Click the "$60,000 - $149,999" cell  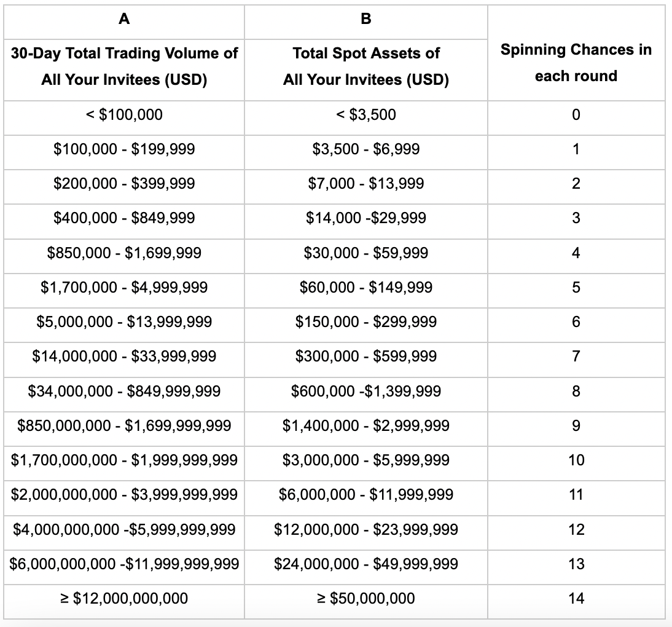pos(365,287)
